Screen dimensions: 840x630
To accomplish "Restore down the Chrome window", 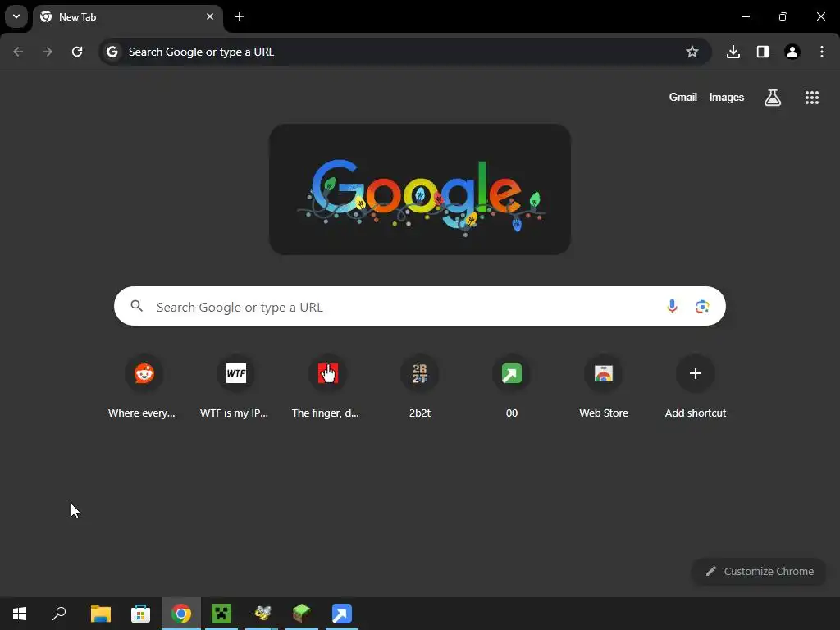I will click(783, 16).
